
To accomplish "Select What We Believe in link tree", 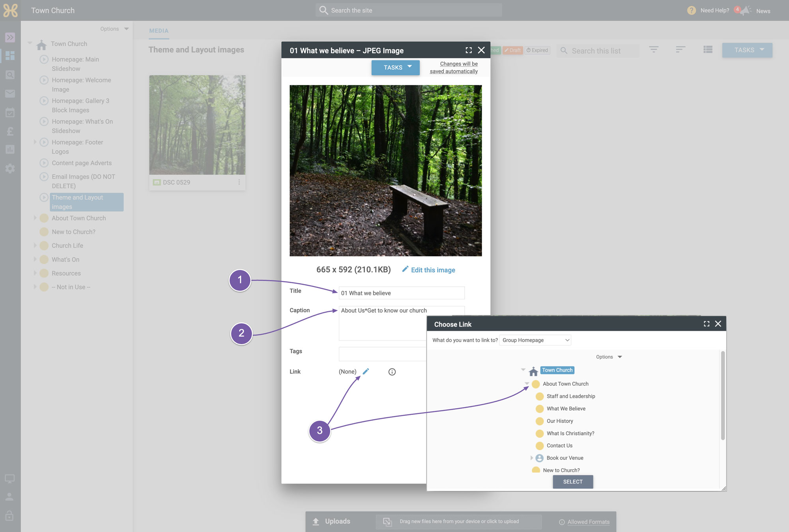I will pyautogui.click(x=566, y=409).
